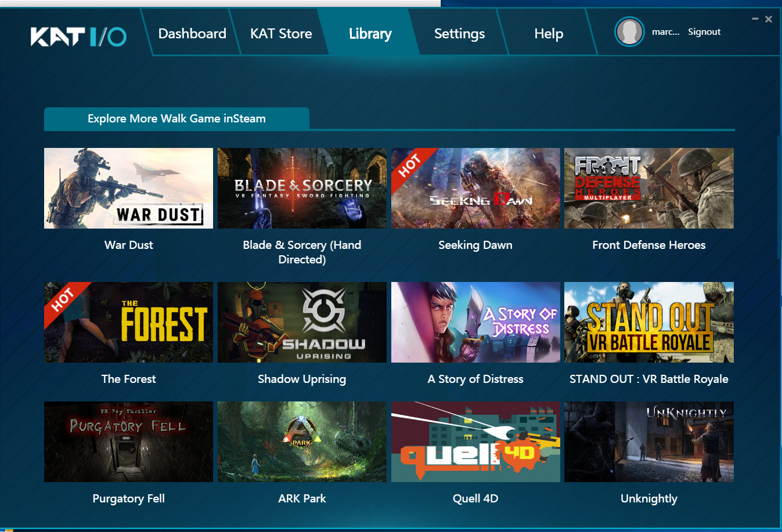Click the Quell 4D title text
The height and width of the screenshot is (532, 782).
pos(475,498)
